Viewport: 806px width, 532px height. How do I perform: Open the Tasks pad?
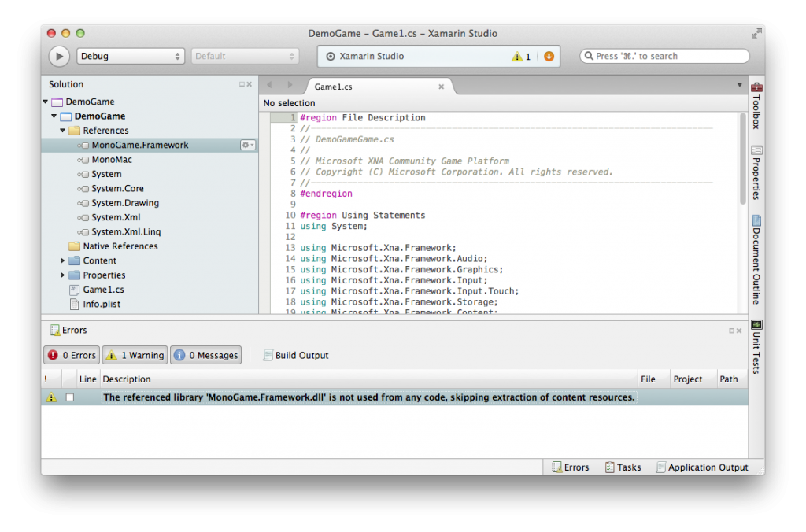point(623,467)
